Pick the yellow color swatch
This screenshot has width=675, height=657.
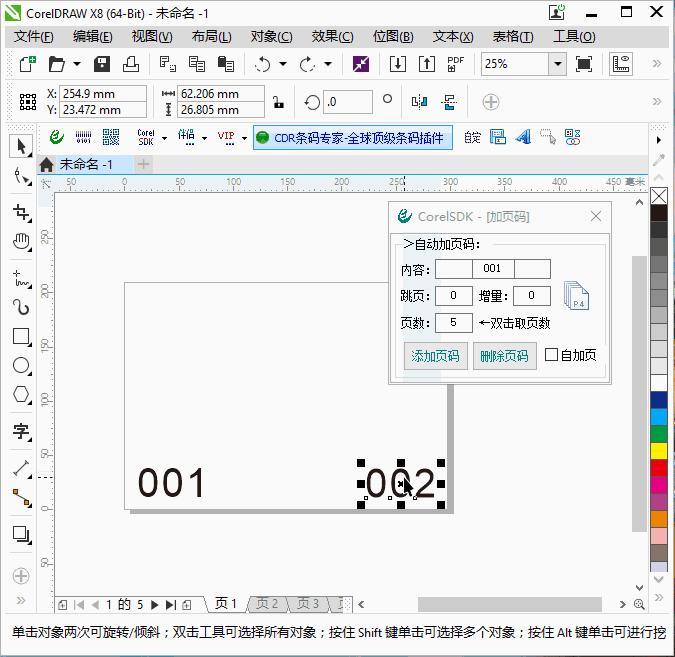[658, 451]
